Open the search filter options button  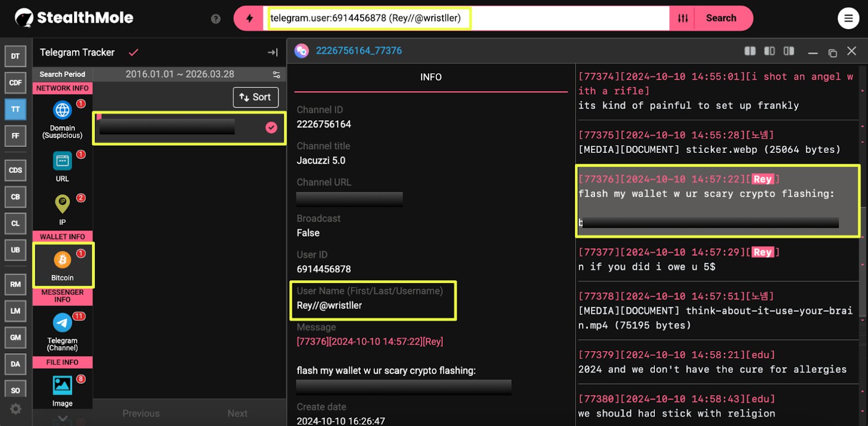click(682, 18)
